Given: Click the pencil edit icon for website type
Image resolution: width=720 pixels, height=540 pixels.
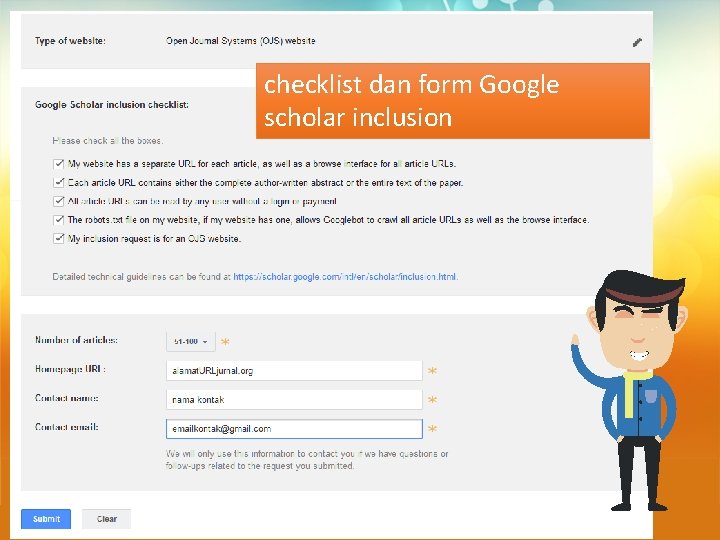Looking at the screenshot, I should (x=637, y=42).
